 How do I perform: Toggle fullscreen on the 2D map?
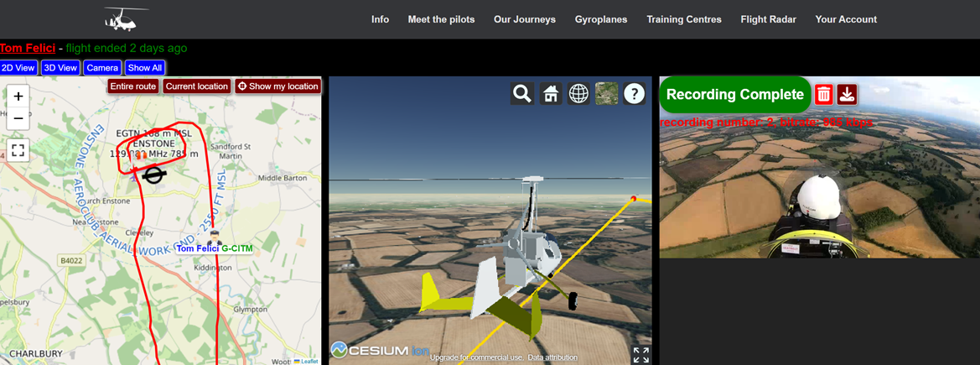coord(18,150)
